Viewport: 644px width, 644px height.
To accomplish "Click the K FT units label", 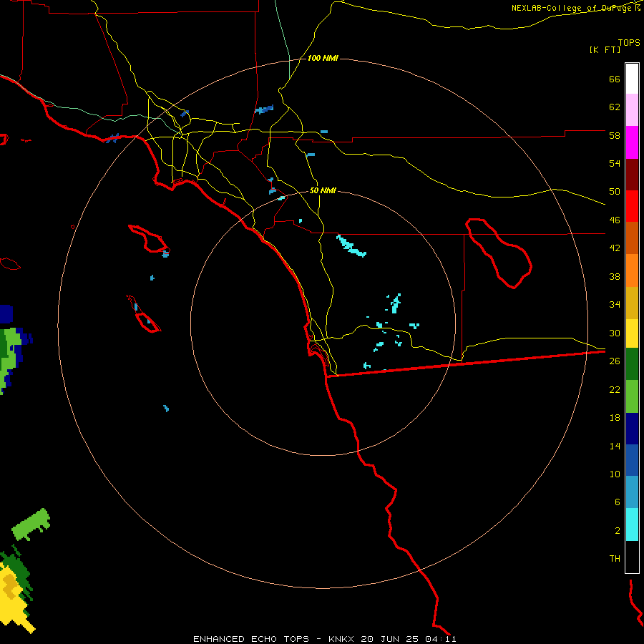I will tap(605, 50).
